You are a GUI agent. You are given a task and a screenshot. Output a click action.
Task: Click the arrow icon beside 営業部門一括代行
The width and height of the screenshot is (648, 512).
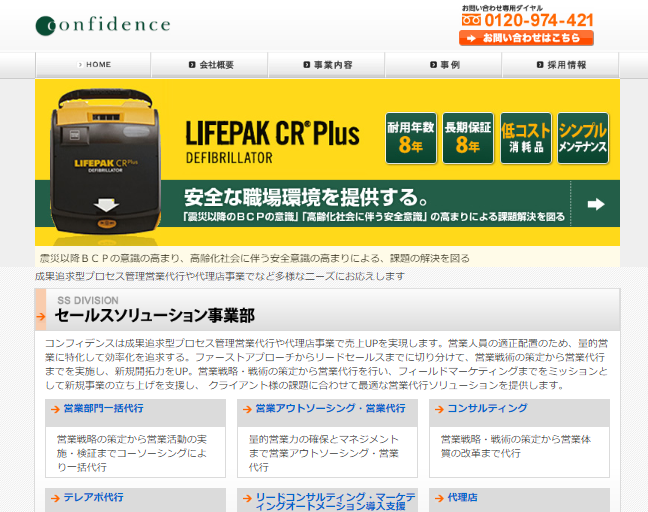(55, 409)
